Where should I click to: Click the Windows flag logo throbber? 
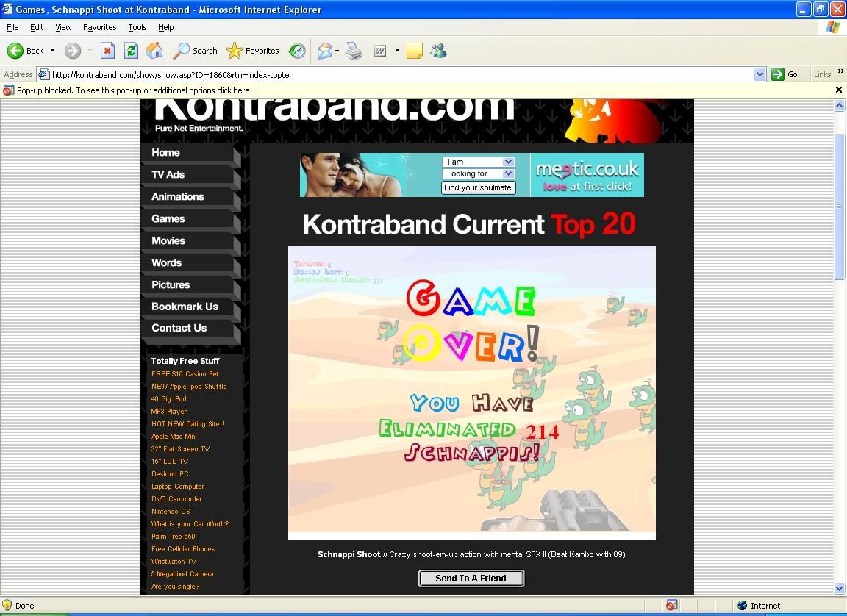click(833, 27)
